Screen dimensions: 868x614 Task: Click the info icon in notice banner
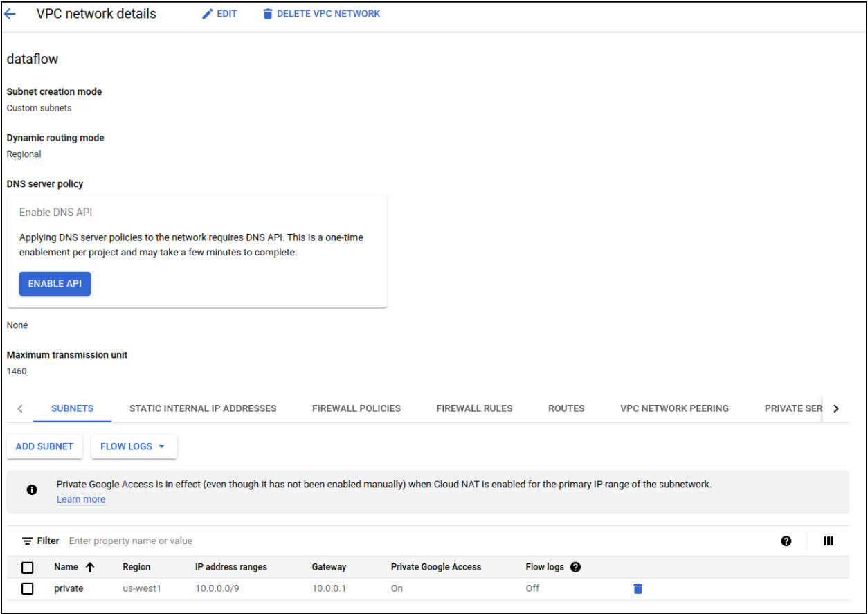[32, 490]
